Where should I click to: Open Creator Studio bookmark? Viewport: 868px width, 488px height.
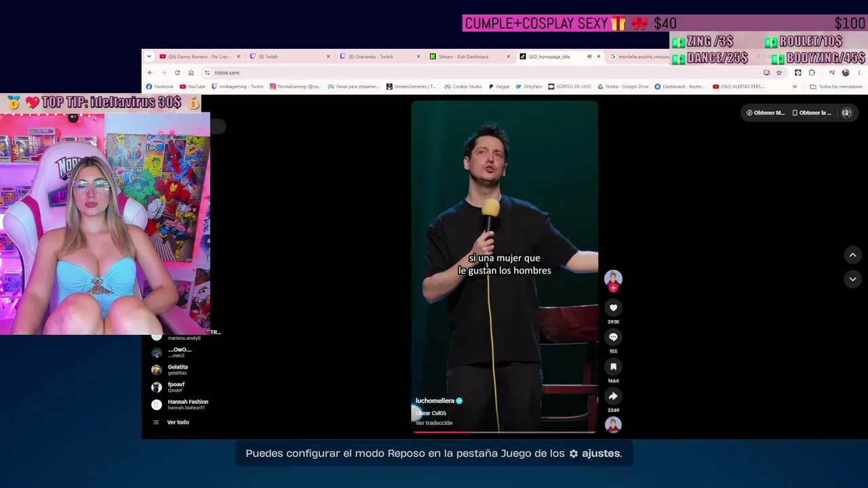[x=463, y=87]
